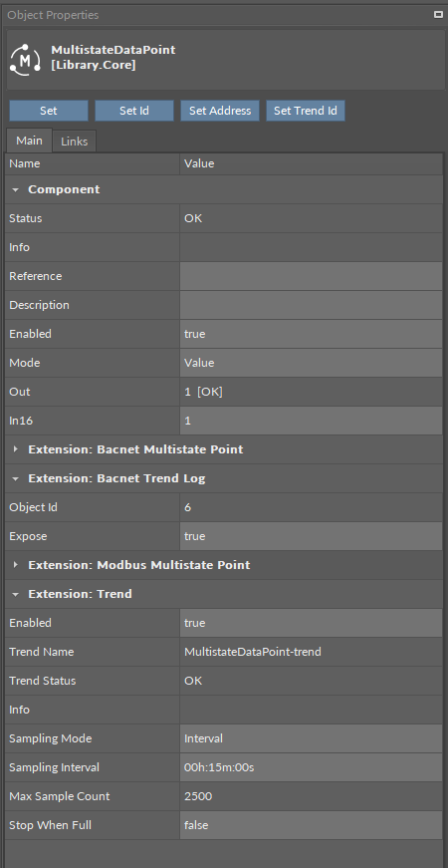This screenshot has width=448, height=868.
Task: Collapse the Component section
Action: (x=16, y=189)
